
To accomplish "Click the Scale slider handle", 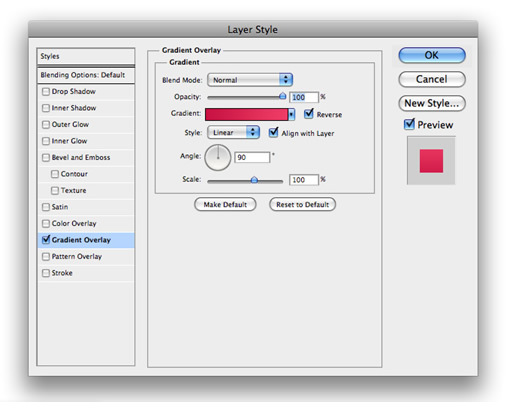I will pos(254,180).
